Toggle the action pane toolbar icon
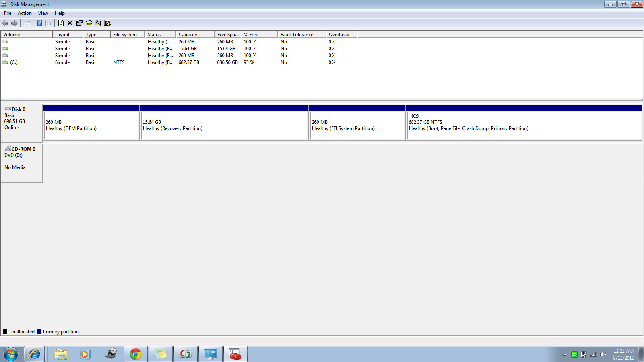The height and width of the screenshot is (362, 644). coord(49,23)
